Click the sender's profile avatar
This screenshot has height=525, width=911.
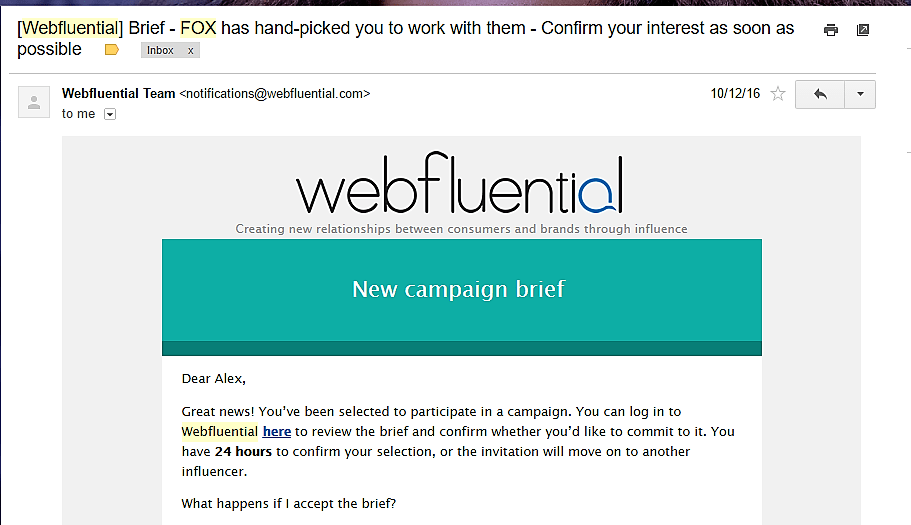tap(34, 102)
